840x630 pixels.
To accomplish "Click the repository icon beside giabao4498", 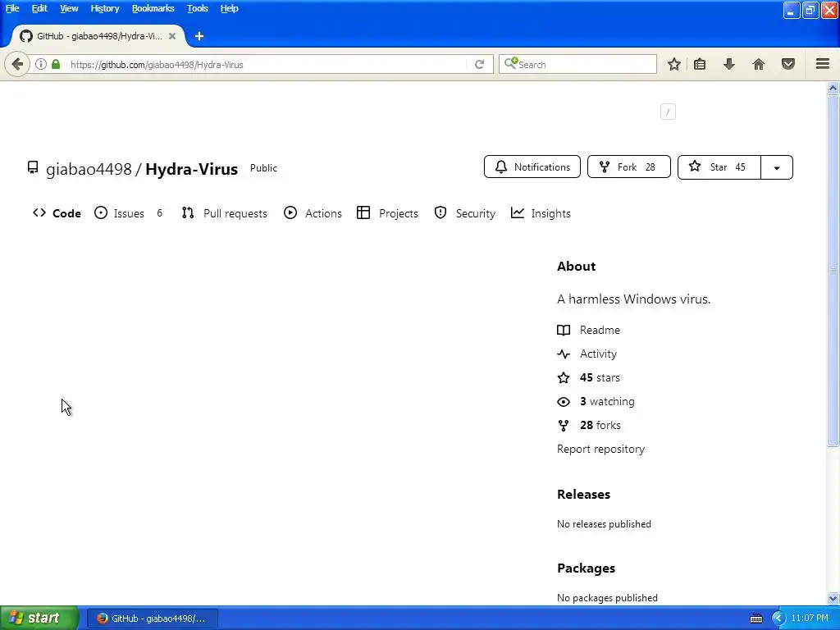I will tap(33, 168).
